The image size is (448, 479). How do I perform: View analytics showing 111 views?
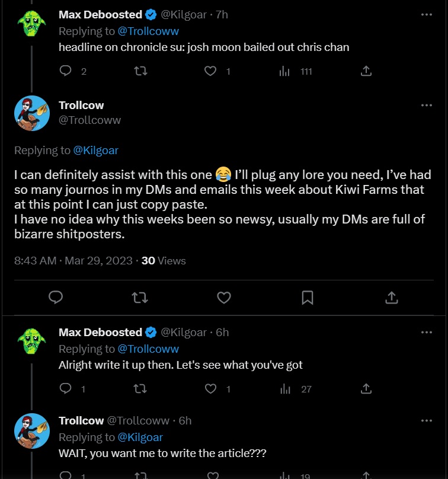285,71
